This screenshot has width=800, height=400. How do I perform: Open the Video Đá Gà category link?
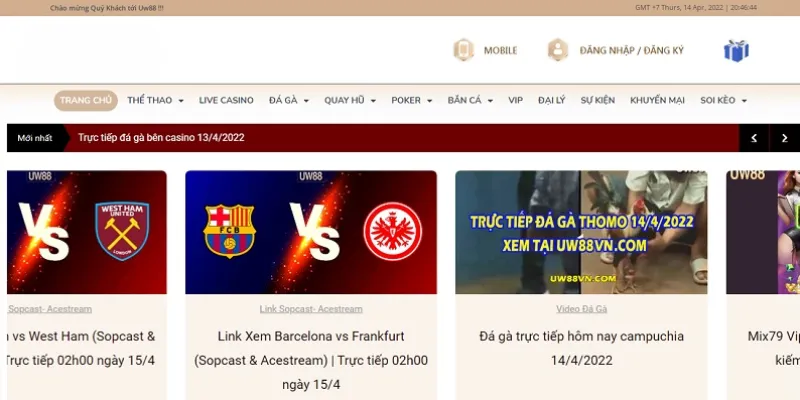pos(581,309)
